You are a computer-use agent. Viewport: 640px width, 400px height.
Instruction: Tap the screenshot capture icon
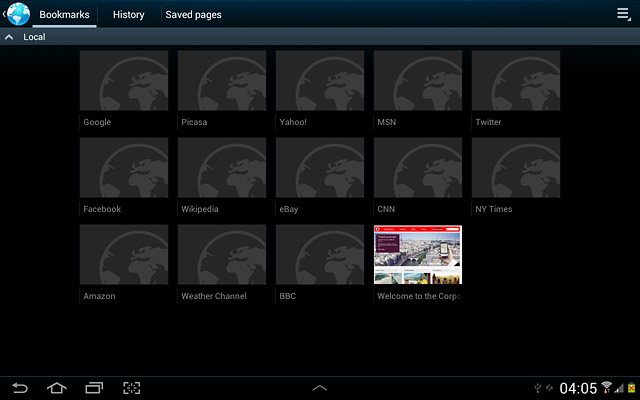[132, 388]
